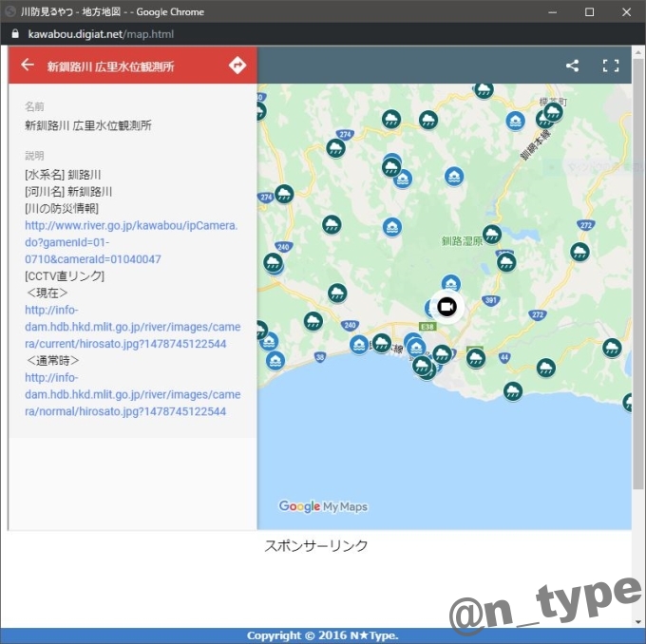
Task: Click the Google My Maps logo
Action: pos(323,506)
